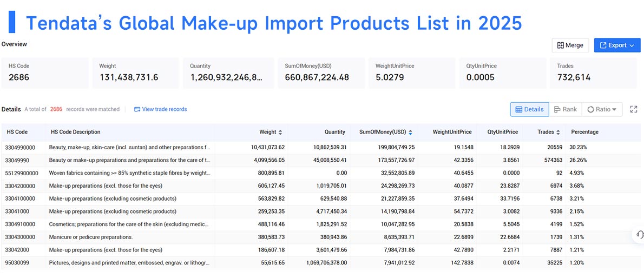Click the Weight 131,438,731.6 overview card
The image size is (644, 278).
pyautogui.click(x=135, y=72)
